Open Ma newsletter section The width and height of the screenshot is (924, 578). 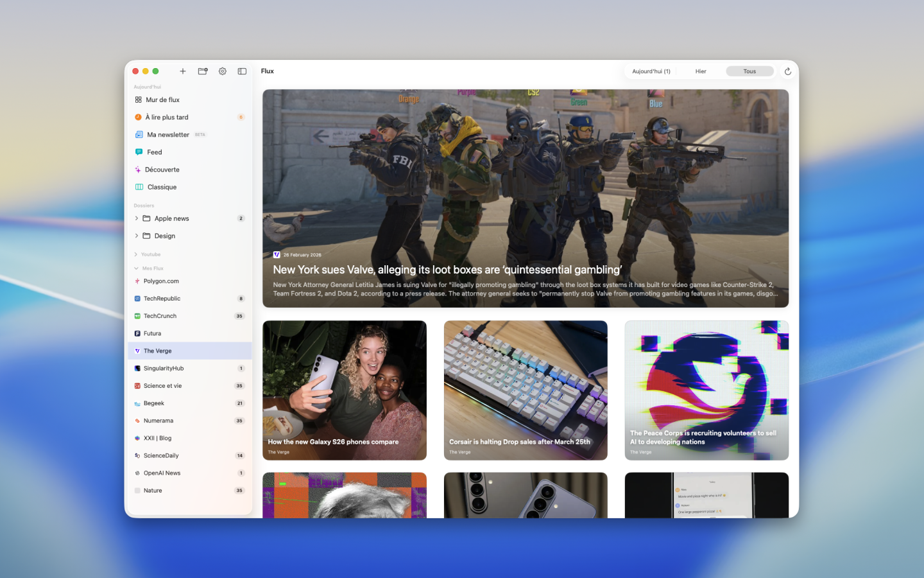coord(167,135)
